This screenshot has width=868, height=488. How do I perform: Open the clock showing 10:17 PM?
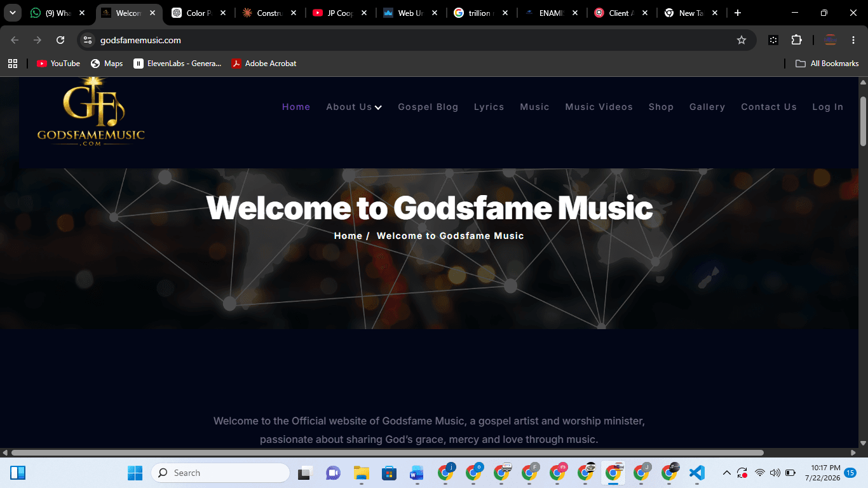coord(822,473)
